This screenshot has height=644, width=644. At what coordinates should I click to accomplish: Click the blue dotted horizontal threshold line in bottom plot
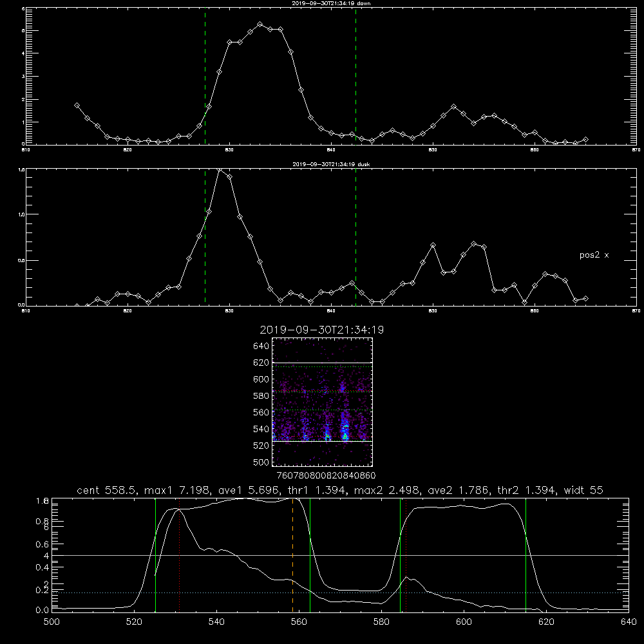click(340, 592)
